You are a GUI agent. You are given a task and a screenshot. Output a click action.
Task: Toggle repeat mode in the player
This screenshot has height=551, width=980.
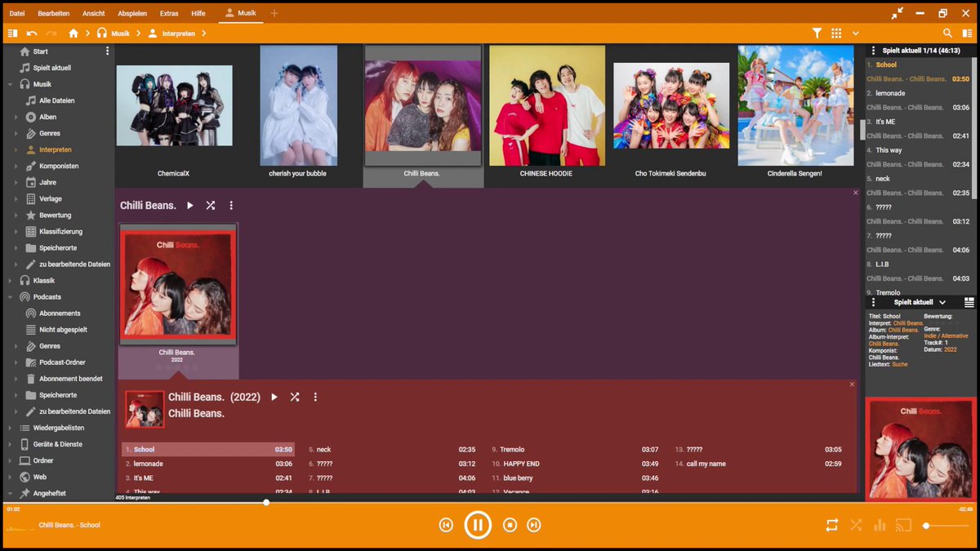[832, 525]
